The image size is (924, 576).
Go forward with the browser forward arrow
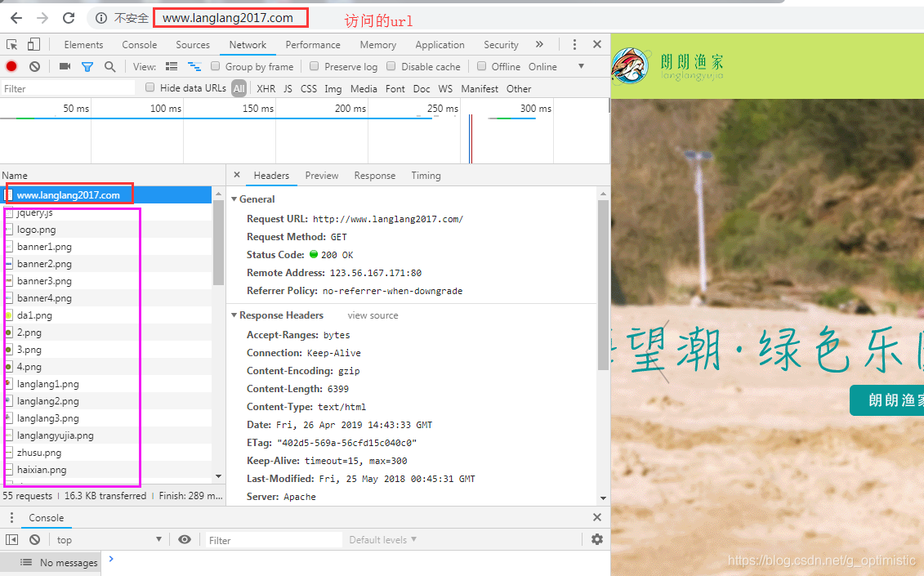pyautogui.click(x=42, y=18)
